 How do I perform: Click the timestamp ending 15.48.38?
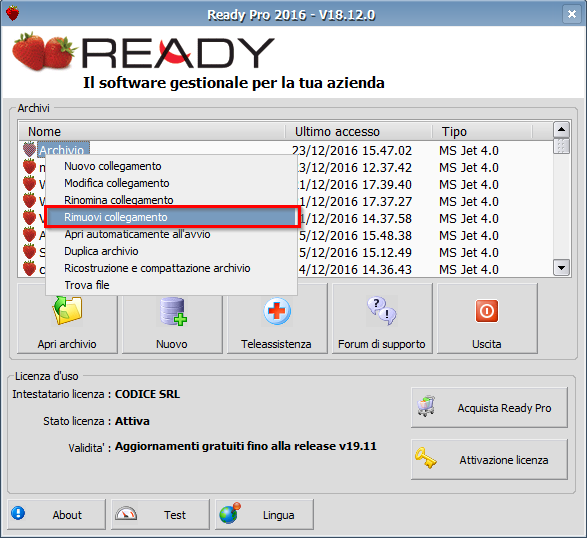click(x=355, y=235)
